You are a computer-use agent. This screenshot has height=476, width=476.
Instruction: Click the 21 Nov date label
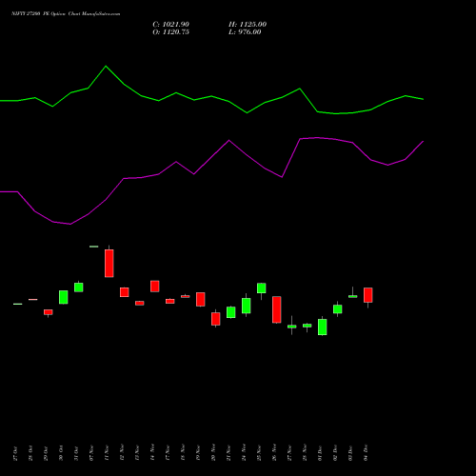[x=228, y=453]
